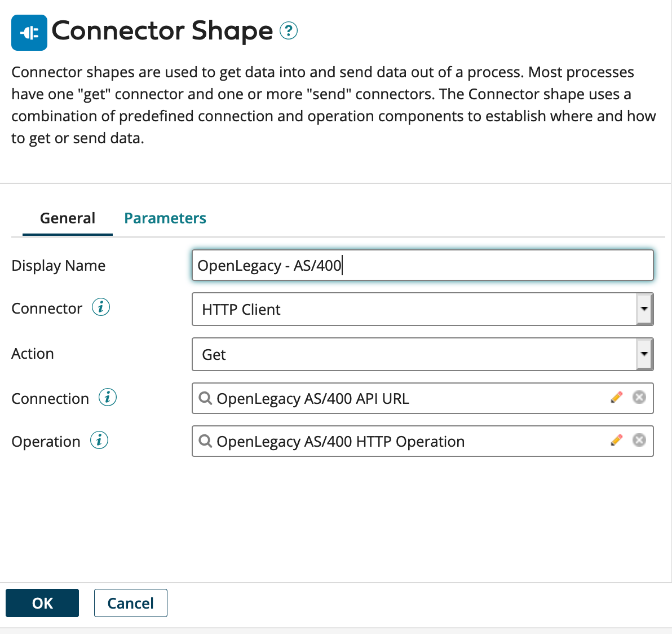The image size is (672, 634).
Task: Open the Action dropdown arrow
Action: [644, 354]
